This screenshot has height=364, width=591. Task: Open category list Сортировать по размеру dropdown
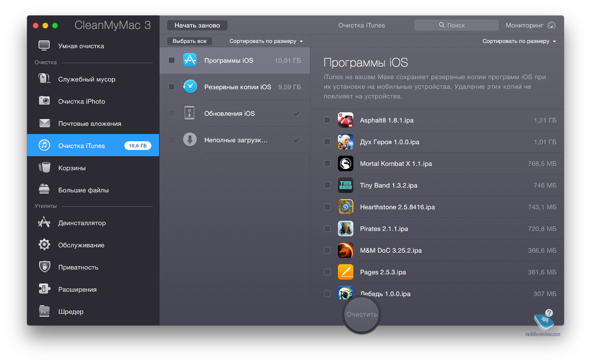(266, 41)
